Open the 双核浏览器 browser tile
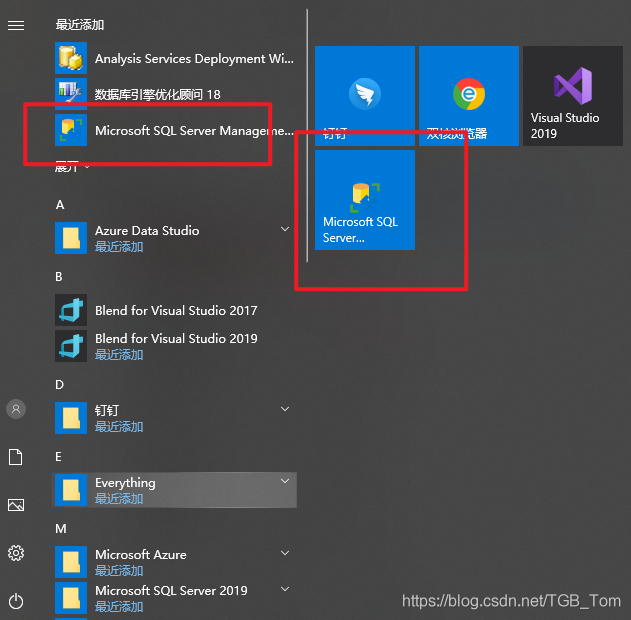 [469, 96]
